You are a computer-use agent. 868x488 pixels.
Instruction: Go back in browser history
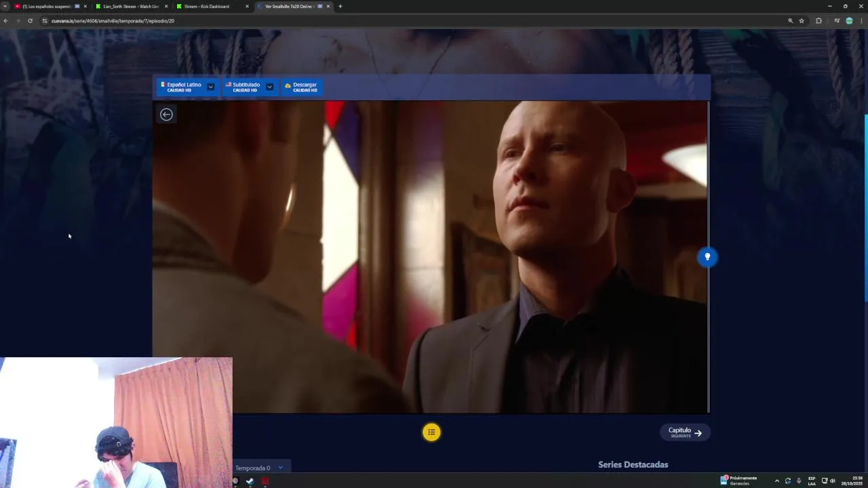pos(5,21)
